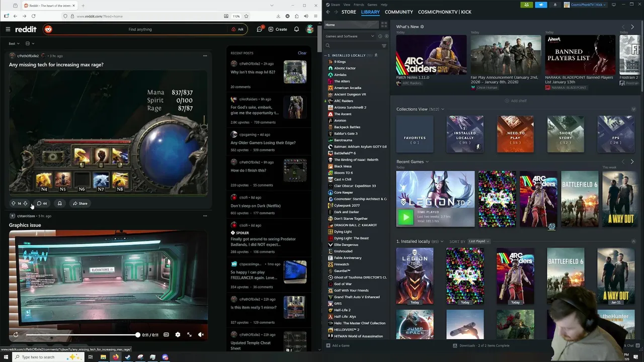Open overflow menu of Graphics issue post
Image resolution: width=644 pixels, height=362 pixels.
pyautogui.click(x=205, y=216)
